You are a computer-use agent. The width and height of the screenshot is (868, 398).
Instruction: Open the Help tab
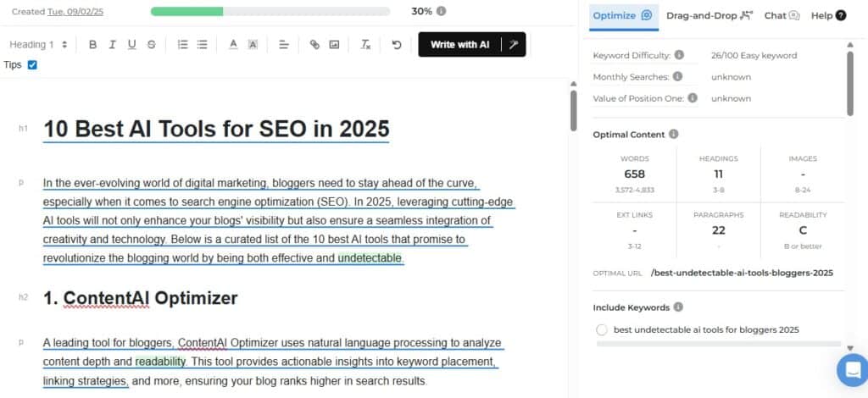[828, 15]
